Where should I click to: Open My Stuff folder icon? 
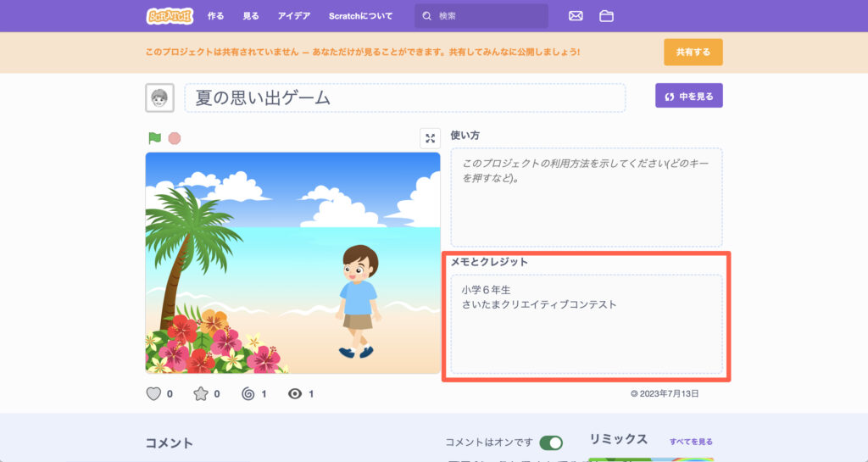tap(606, 16)
